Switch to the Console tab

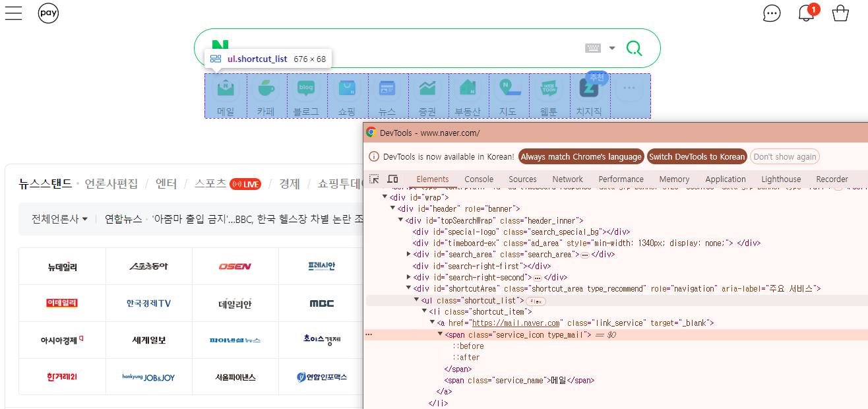(479, 179)
